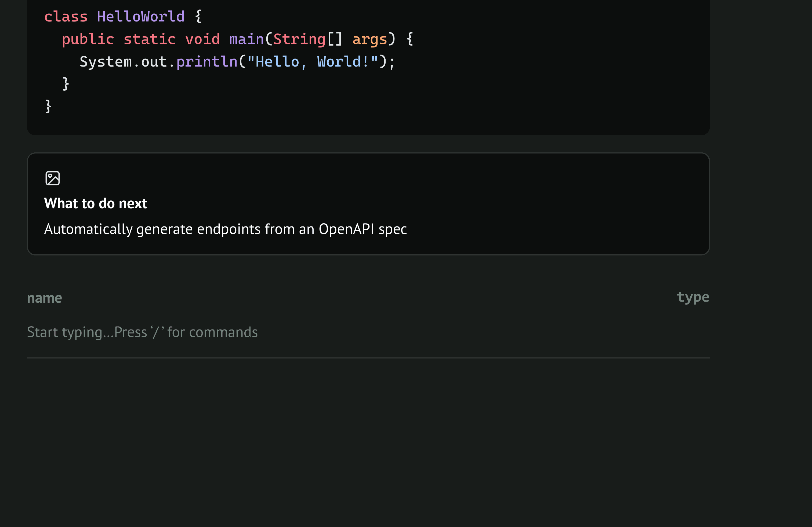
Task: Click the 'args' parameter in the code
Action: [x=369, y=39]
